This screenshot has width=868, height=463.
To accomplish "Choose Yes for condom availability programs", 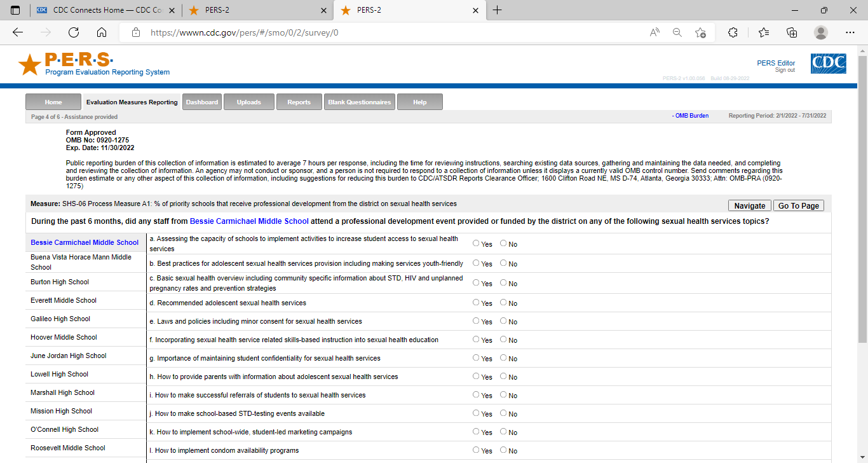I will (x=477, y=450).
